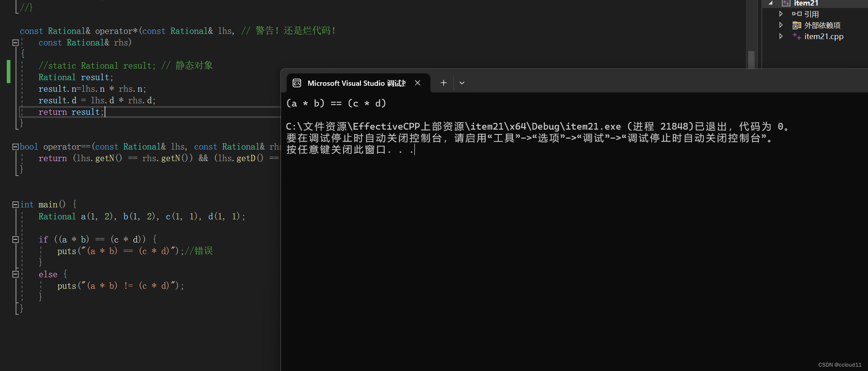868x371 pixels.
Task: Click the 'Rational result;' declaration line
Action: pos(76,77)
